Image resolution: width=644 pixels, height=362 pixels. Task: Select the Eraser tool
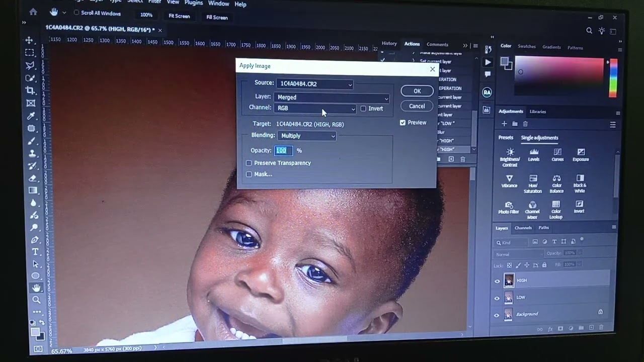[x=33, y=178]
